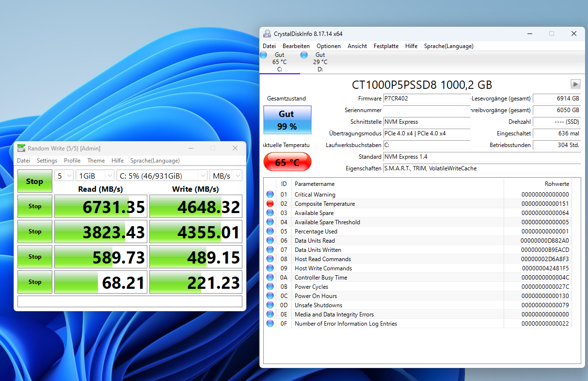Screen dimensions: 588x381
Task: Click the Schnittstelle field NVM Express
Action: [x=427, y=122]
